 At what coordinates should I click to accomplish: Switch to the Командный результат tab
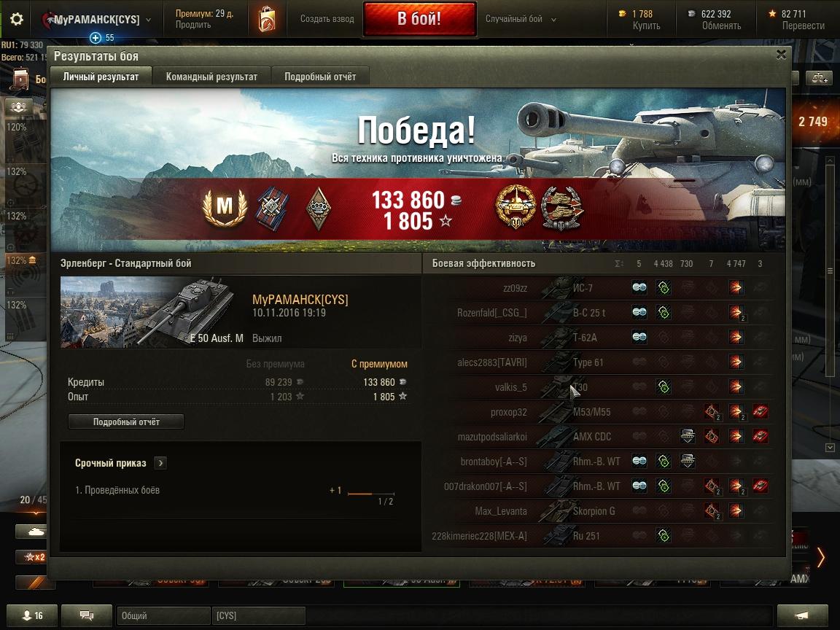211,77
